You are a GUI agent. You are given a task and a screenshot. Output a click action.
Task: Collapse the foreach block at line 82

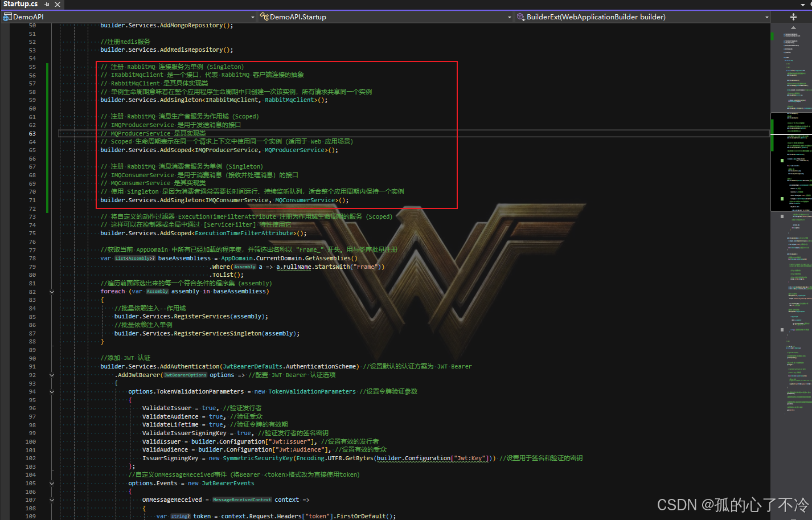click(x=52, y=292)
